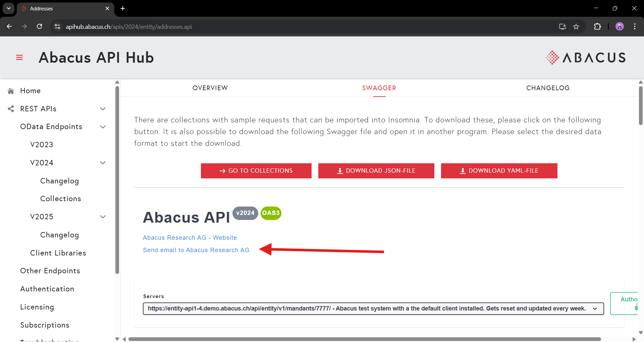
Task: Restore down the browser window
Action: point(615,8)
